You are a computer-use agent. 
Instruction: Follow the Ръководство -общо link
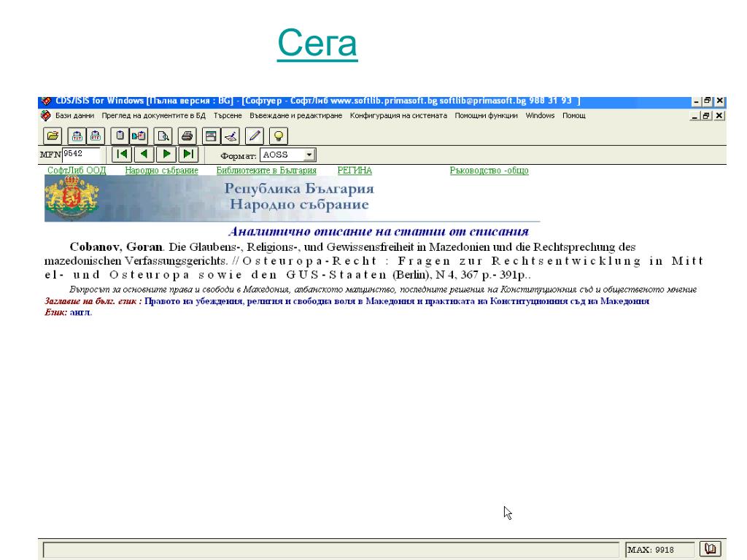[489, 171]
